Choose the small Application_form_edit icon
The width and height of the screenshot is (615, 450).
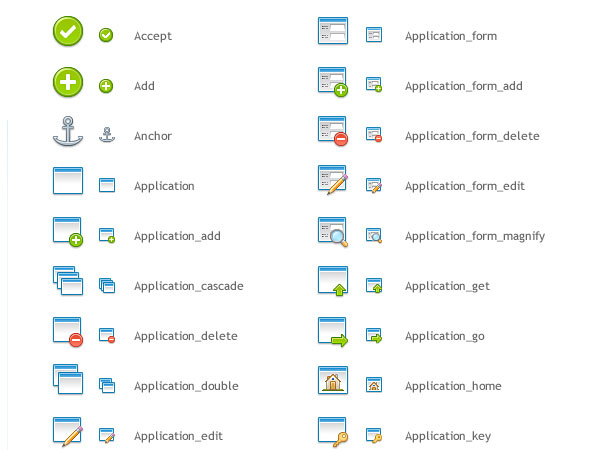(x=374, y=185)
